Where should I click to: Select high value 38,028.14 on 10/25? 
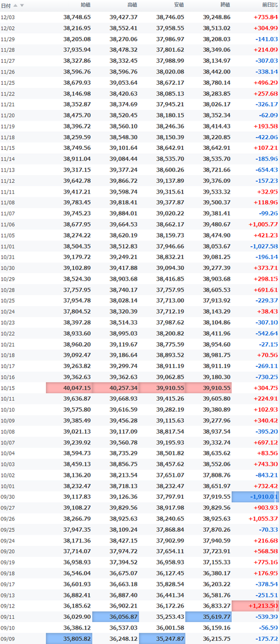point(123,300)
